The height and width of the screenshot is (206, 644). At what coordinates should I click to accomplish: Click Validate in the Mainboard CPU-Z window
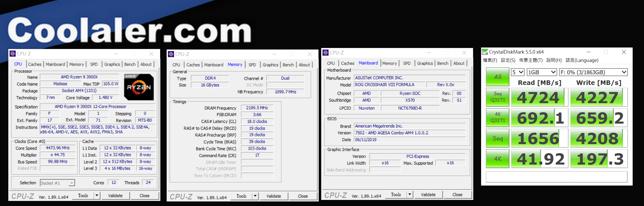click(x=428, y=194)
